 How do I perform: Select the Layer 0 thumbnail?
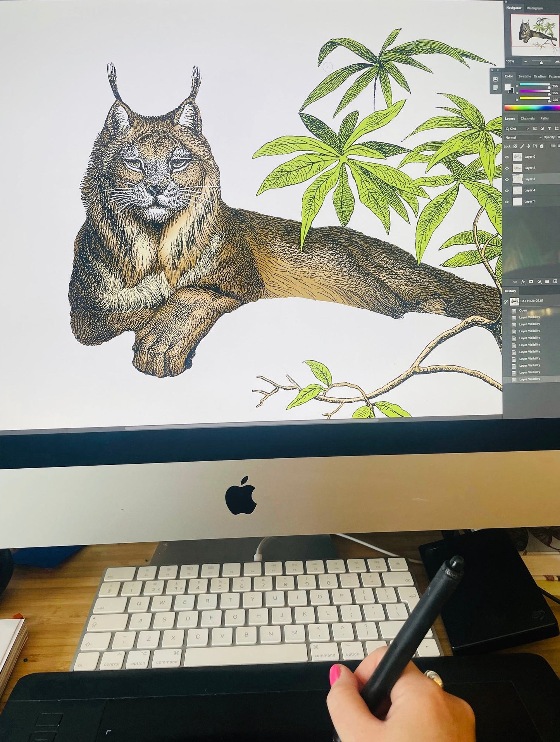pyautogui.click(x=517, y=157)
